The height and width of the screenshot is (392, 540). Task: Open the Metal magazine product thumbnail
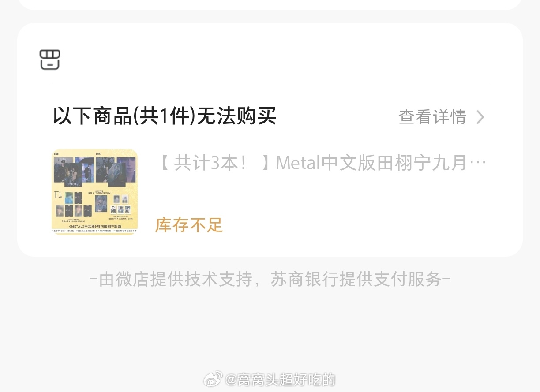coord(95,192)
